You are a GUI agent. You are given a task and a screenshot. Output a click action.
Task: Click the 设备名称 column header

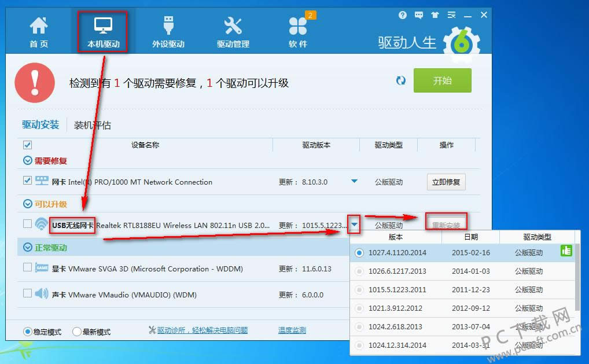pos(145,145)
